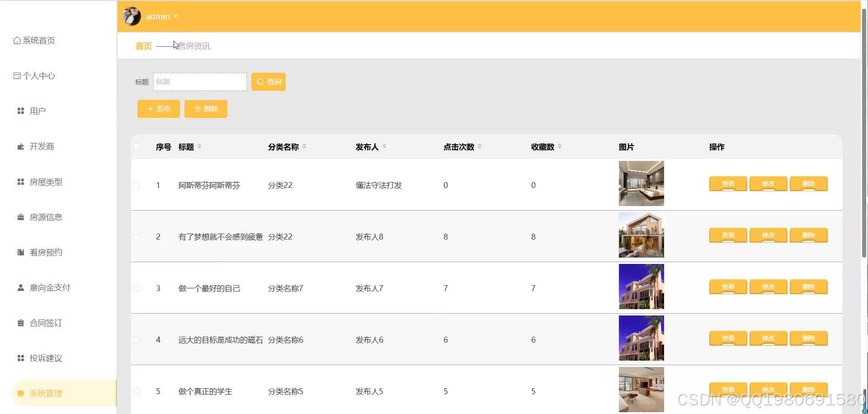Focus the 标题 search input field
Image resolution: width=868 pixels, height=414 pixels.
click(200, 82)
